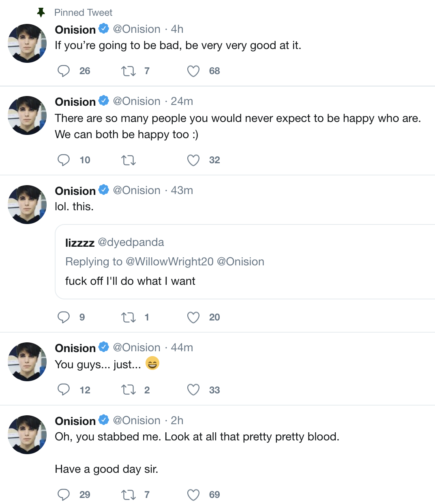The image size is (435, 504).
Task: Click the Onision avatar on pinned tweet
Action: coord(27,43)
